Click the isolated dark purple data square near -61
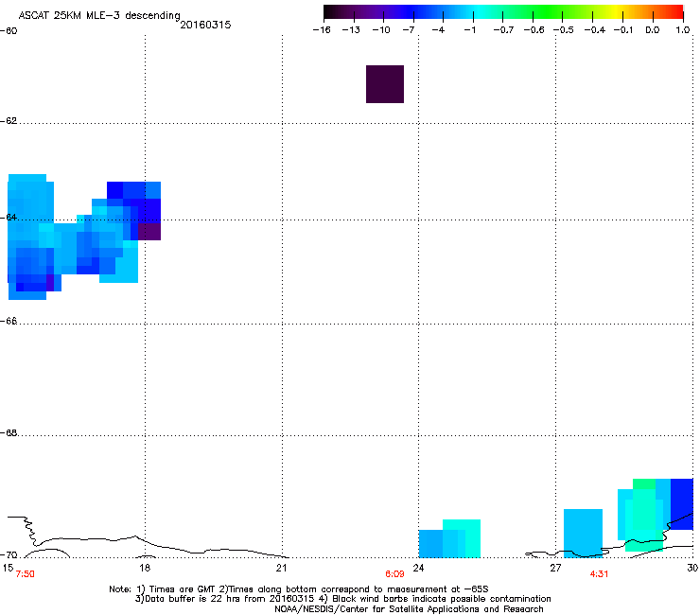This screenshot has width=700, height=615. [x=385, y=84]
